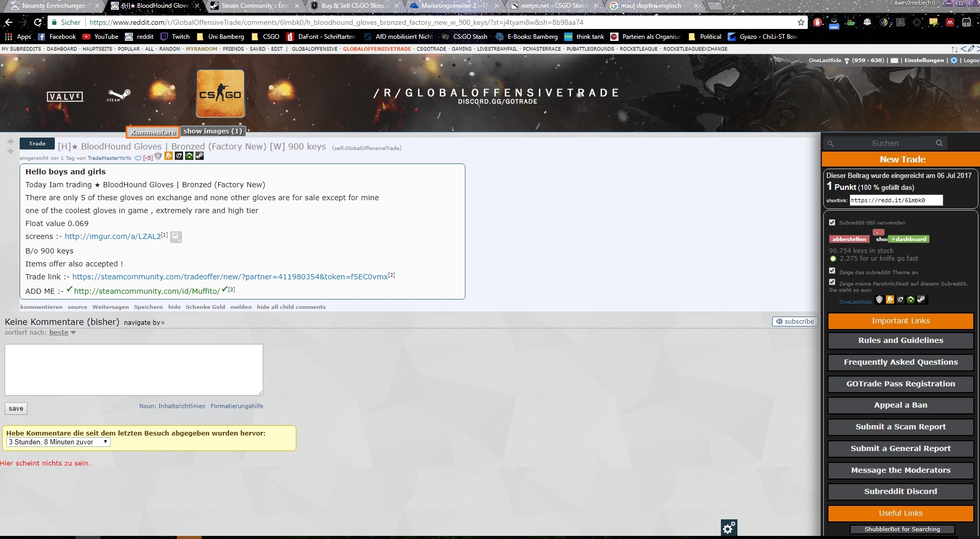The width and height of the screenshot is (980, 539).
Task: Bookmark this page with the star icon
Action: point(801,22)
